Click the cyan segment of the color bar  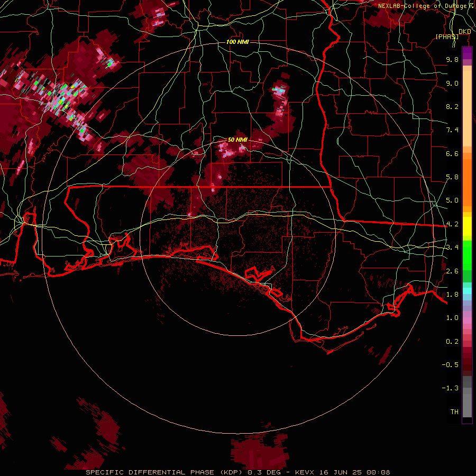click(467, 290)
